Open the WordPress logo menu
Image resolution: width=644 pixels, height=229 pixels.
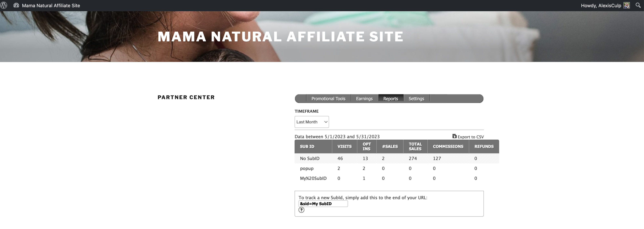pos(4,5)
